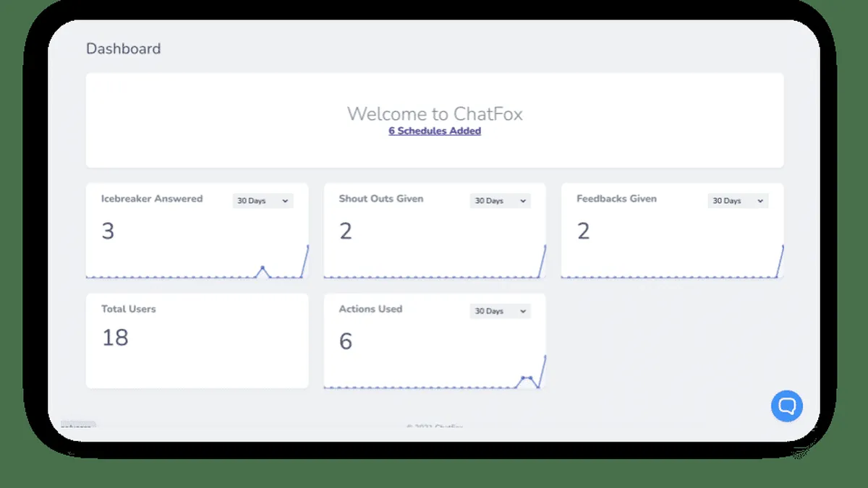The height and width of the screenshot is (488, 868).
Task: Open the 6 Schedules Added link
Action: (x=435, y=131)
